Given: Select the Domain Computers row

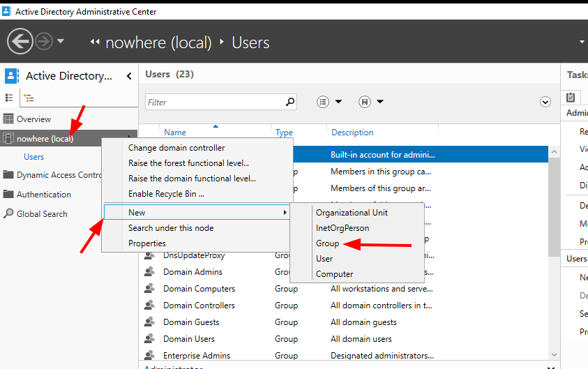Looking at the screenshot, I should point(343,289).
